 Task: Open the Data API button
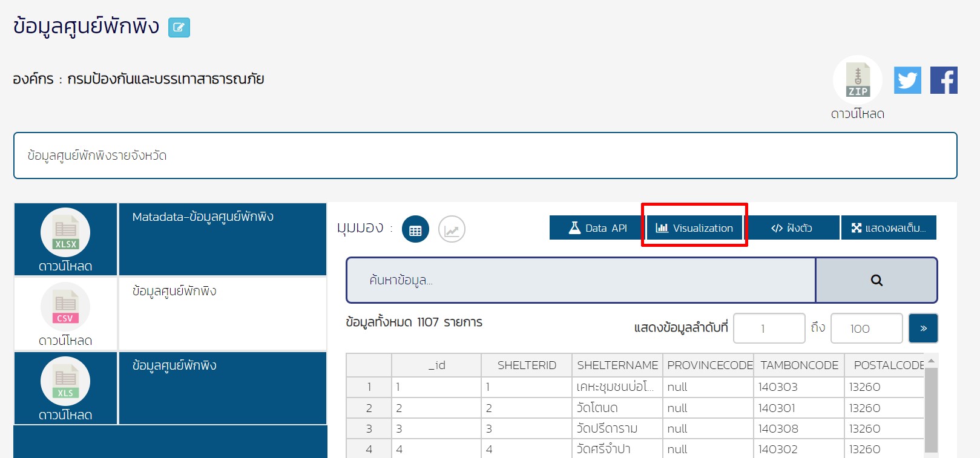click(x=598, y=227)
